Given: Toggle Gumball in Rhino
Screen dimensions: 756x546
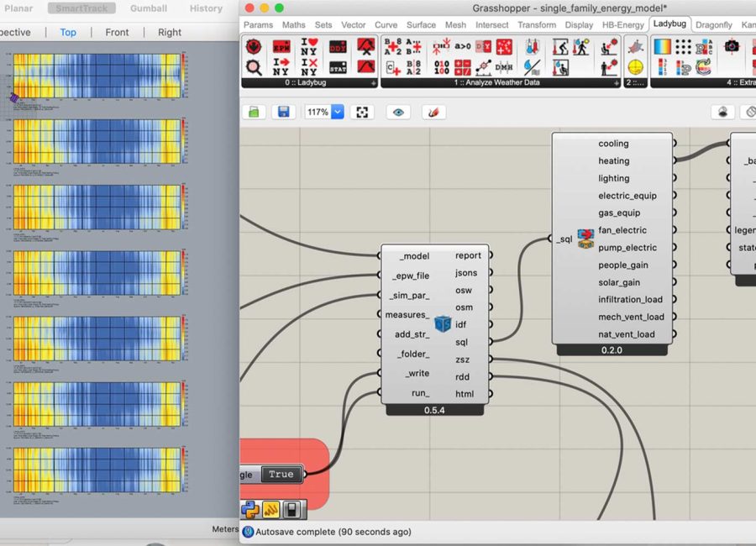Looking at the screenshot, I should (x=149, y=8).
